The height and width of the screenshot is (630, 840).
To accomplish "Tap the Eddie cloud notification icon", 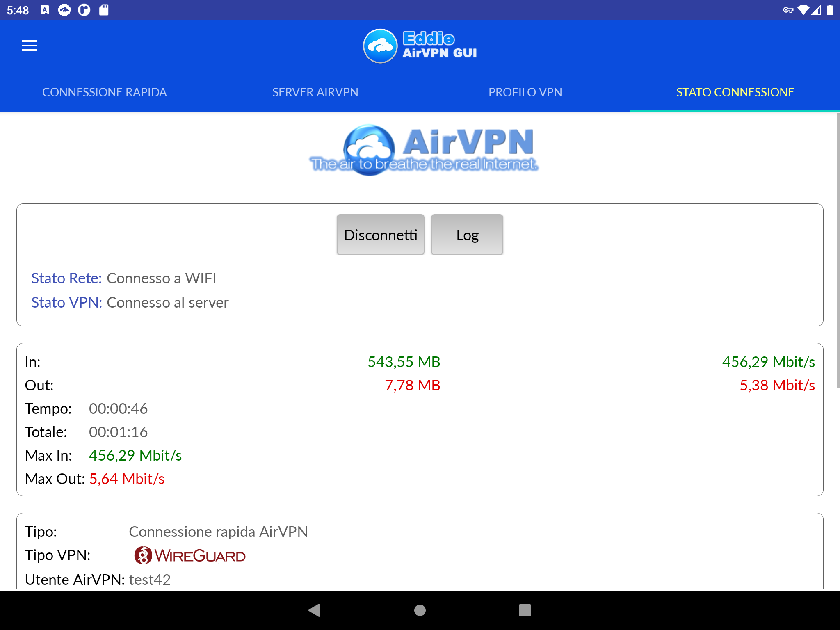I will coord(64,10).
